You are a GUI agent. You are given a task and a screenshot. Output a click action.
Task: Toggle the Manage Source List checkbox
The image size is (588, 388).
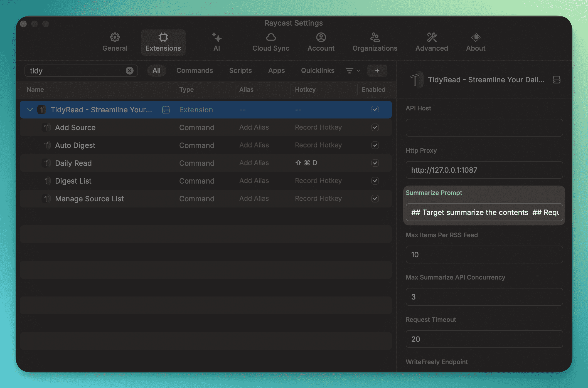tap(375, 199)
